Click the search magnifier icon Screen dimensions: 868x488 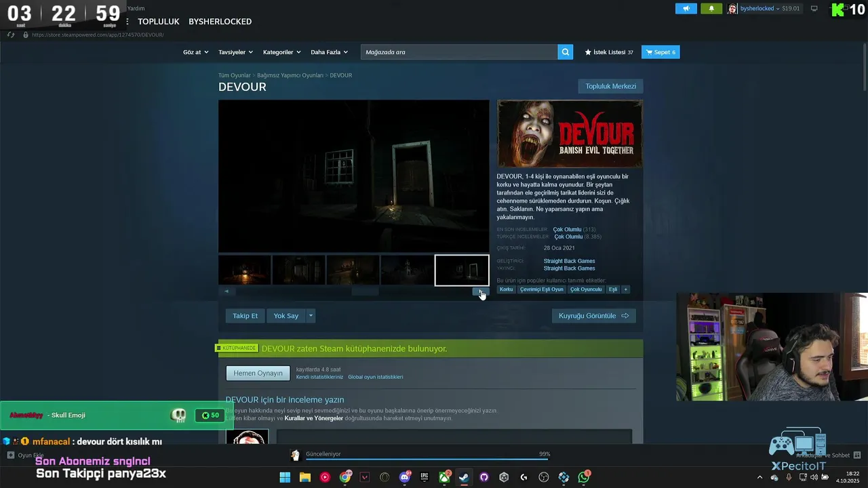[x=566, y=52]
